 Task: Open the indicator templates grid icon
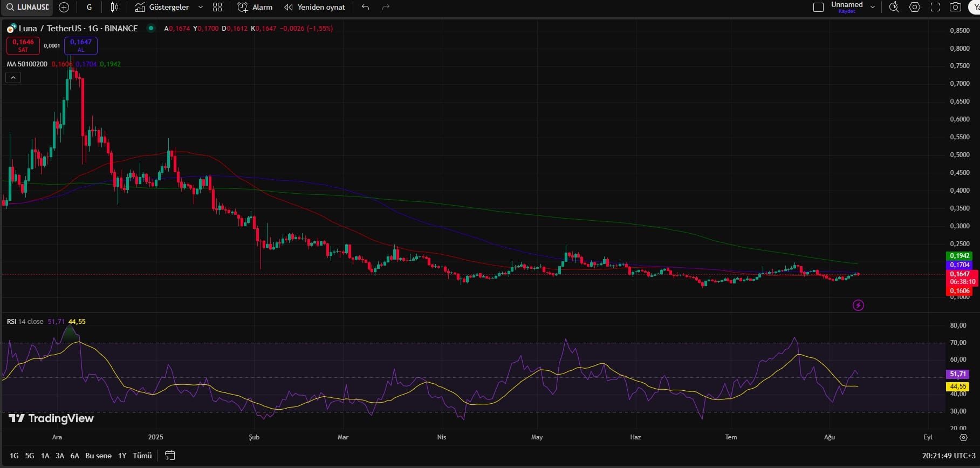click(x=217, y=7)
